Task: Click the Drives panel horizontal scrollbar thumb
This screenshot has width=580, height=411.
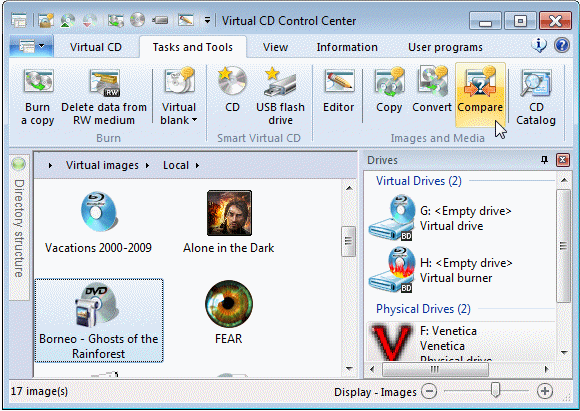Action: (435, 369)
